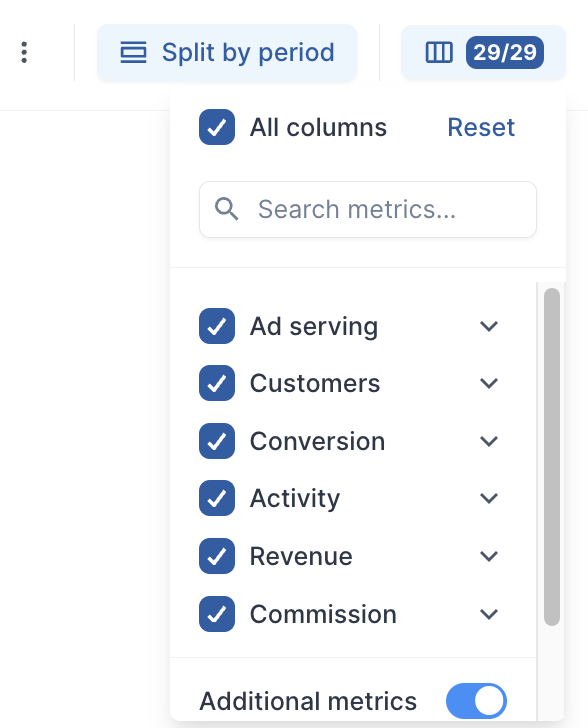Uncheck the Customers checkbox

point(217,383)
